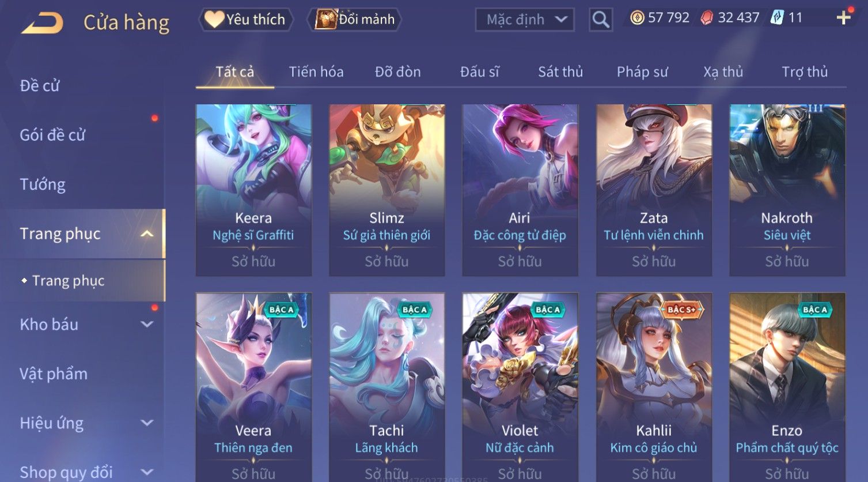868x482 pixels.
Task: Tap the blue voucher balance icon
Action: click(777, 18)
